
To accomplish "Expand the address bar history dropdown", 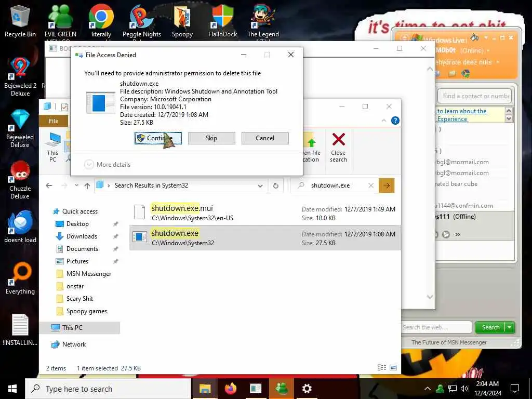I will coord(260,186).
